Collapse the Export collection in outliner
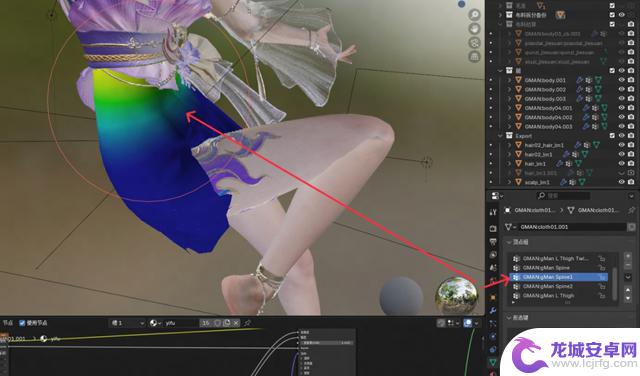This screenshot has height=376, width=640. (500, 136)
